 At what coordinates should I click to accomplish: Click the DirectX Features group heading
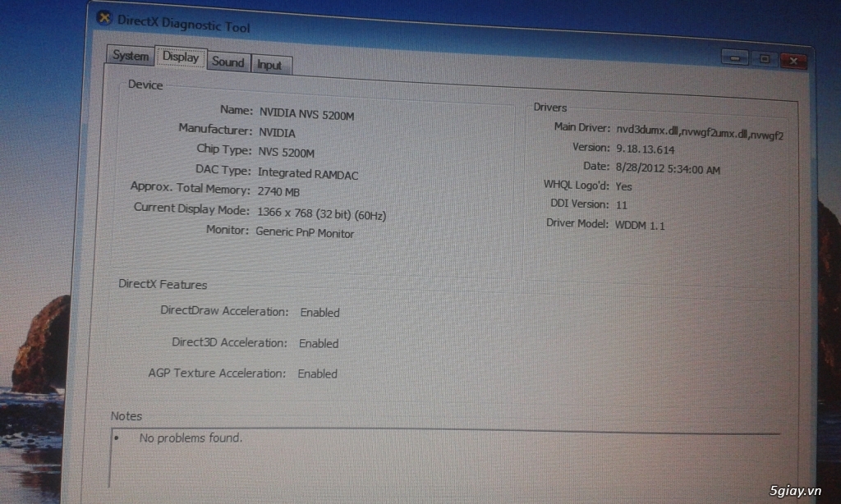[x=163, y=284]
